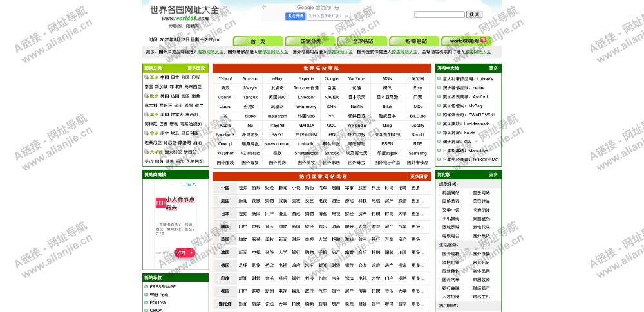This screenshot has height=312, width=644.
Task: Open the 国家分类 navigation tab
Action: pos(310,41)
